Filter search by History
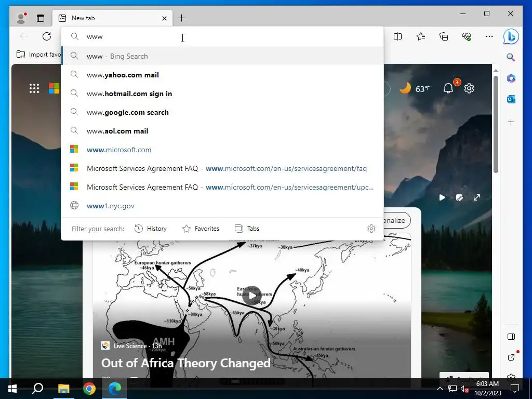 point(151,229)
